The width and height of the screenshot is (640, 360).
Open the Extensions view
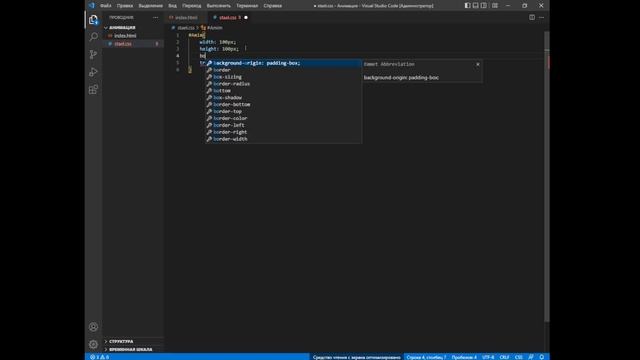(93, 89)
